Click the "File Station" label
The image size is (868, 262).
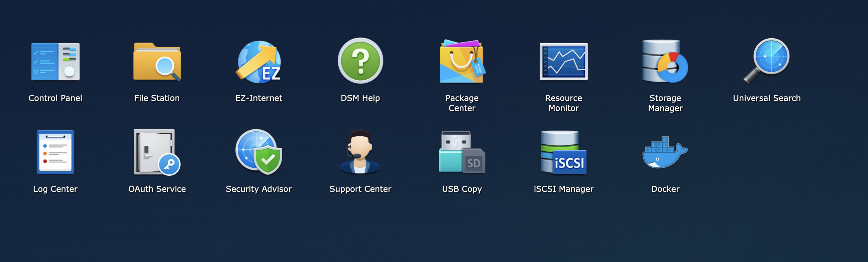tap(157, 98)
